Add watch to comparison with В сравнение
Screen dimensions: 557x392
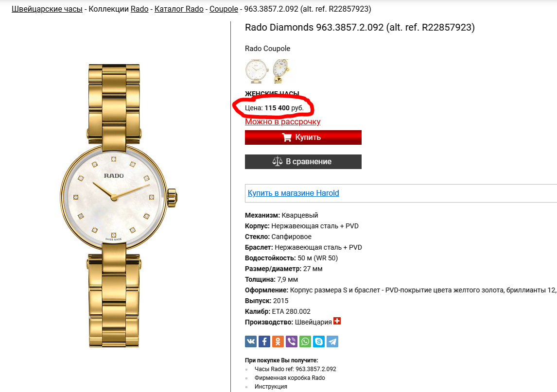[303, 162]
